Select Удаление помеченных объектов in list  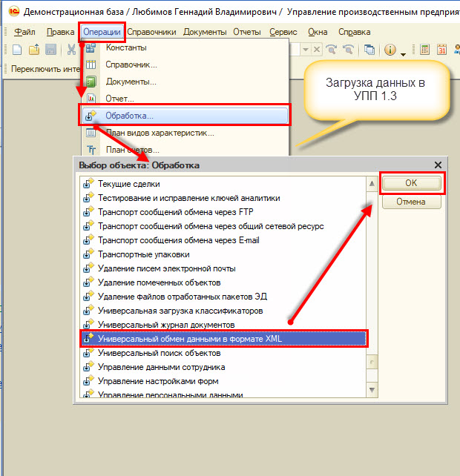pyautogui.click(x=159, y=282)
